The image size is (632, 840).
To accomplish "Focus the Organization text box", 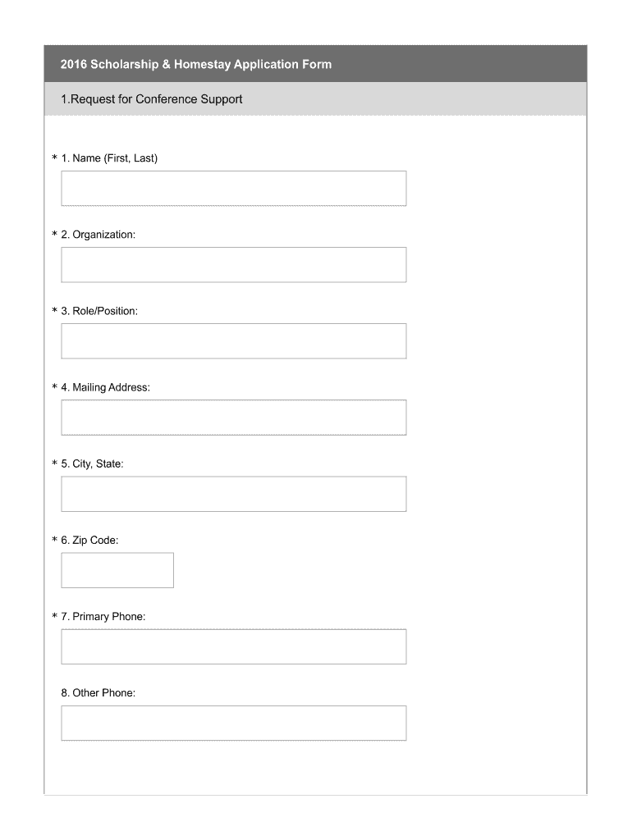I will (x=233, y=264).
